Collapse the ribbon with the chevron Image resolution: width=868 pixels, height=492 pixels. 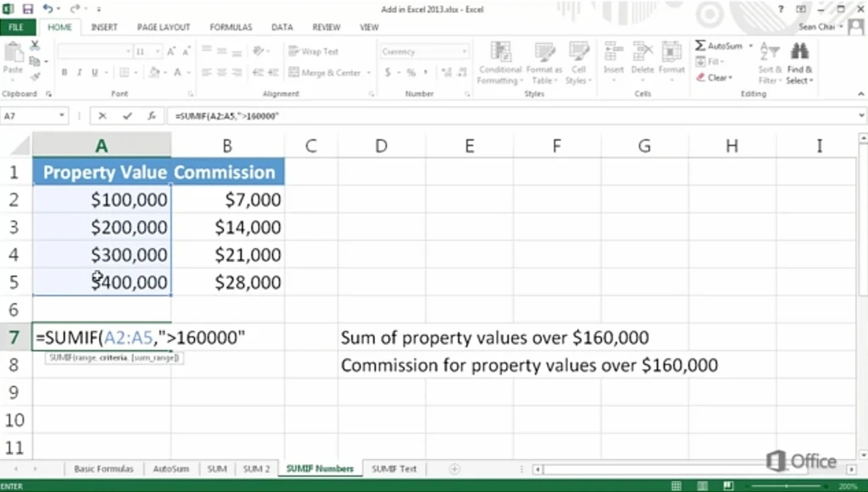861,94
